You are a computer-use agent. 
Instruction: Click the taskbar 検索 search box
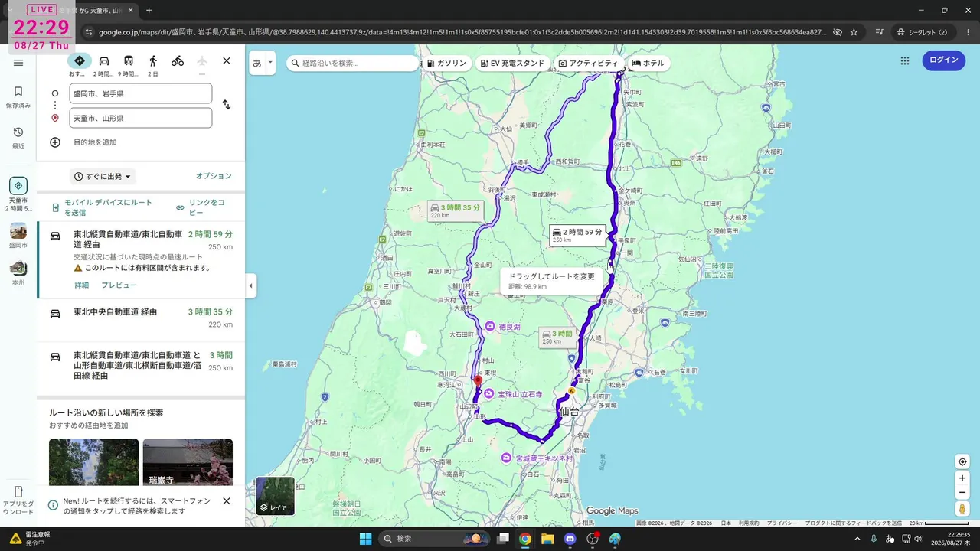coord(436,539)
